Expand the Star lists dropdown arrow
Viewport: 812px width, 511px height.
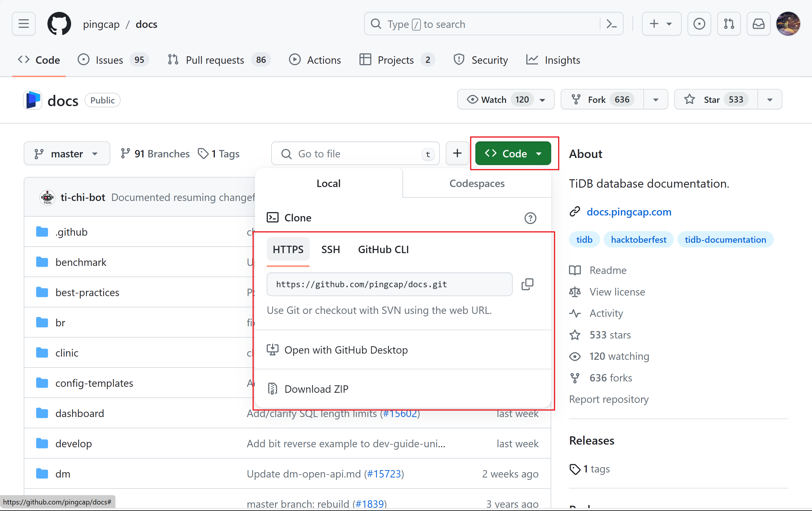770,100
